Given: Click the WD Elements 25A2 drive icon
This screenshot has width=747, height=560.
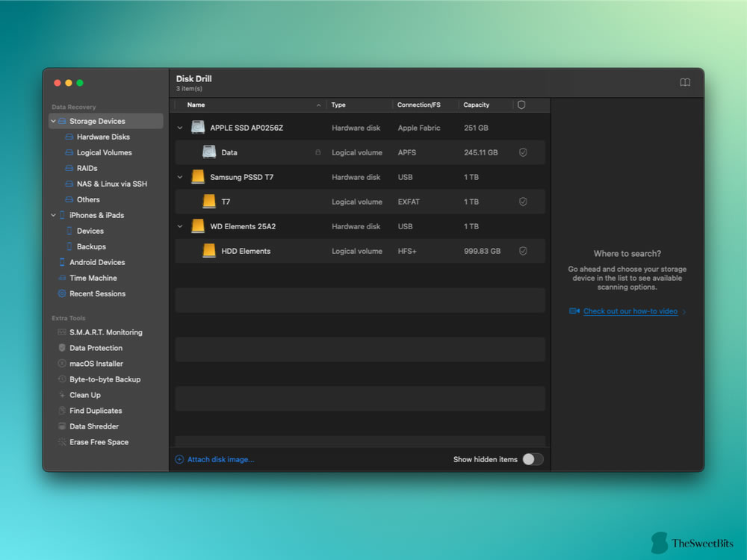Looking at the screenshot, I should click(198, 226).
